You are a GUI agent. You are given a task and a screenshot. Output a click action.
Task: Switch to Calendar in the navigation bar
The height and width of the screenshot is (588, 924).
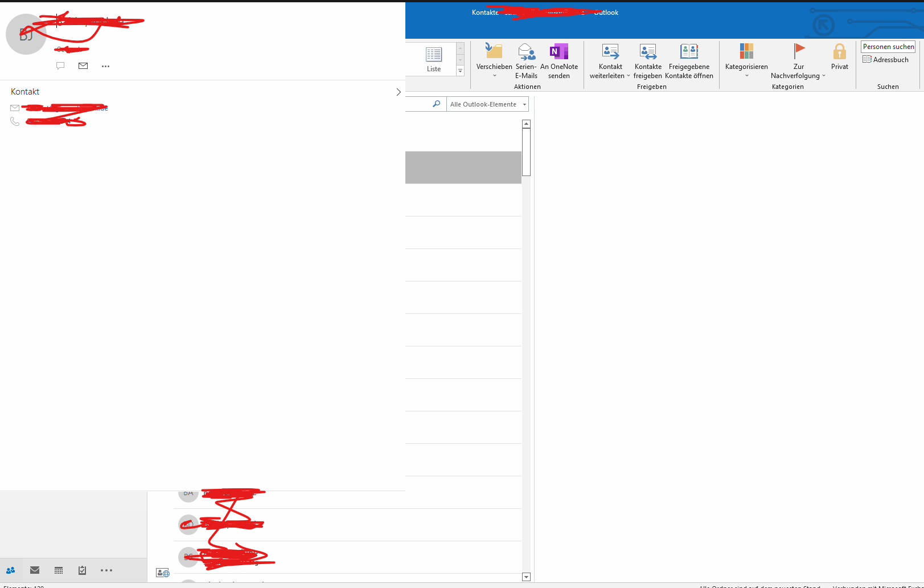pos(59,570)
